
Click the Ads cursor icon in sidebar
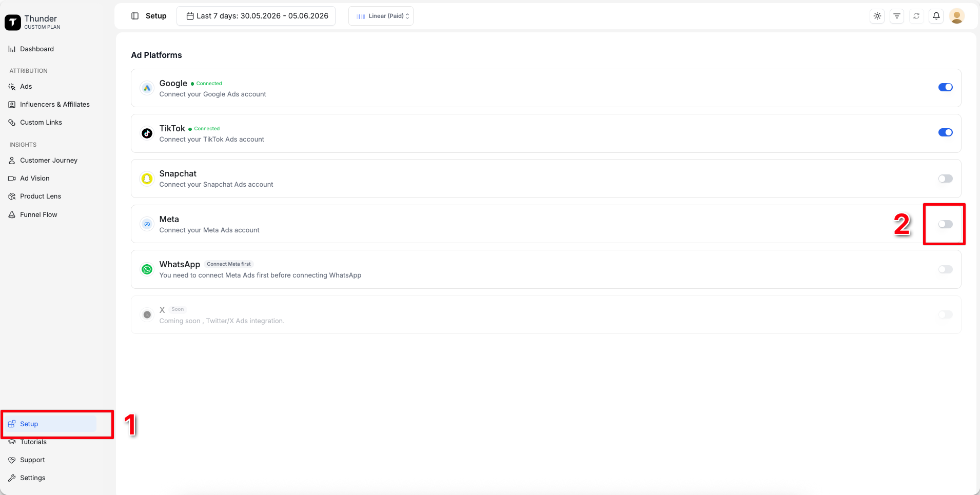(x=12, y=87)
